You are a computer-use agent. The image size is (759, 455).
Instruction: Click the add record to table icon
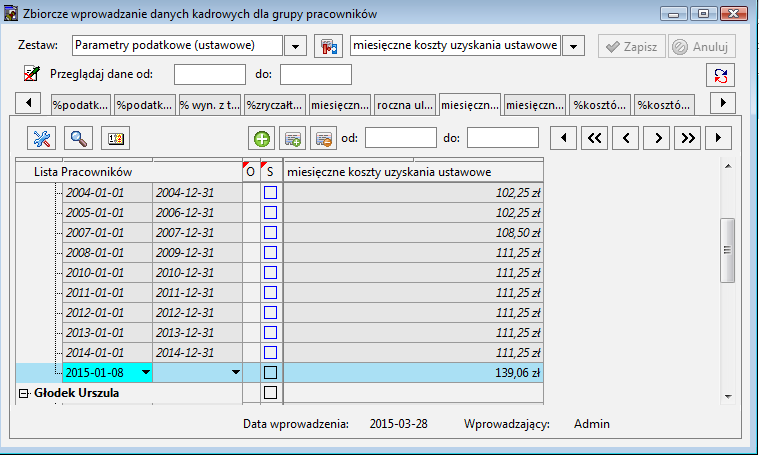292,139
